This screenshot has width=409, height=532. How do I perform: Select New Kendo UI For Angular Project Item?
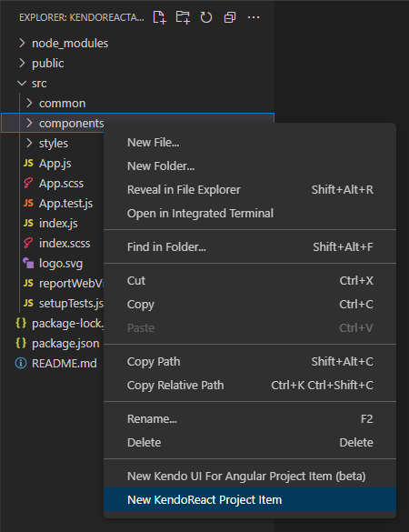tap(250, 476)
